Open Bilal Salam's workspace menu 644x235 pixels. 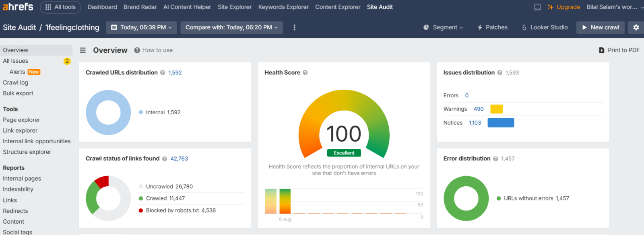(x=615, y=7)
